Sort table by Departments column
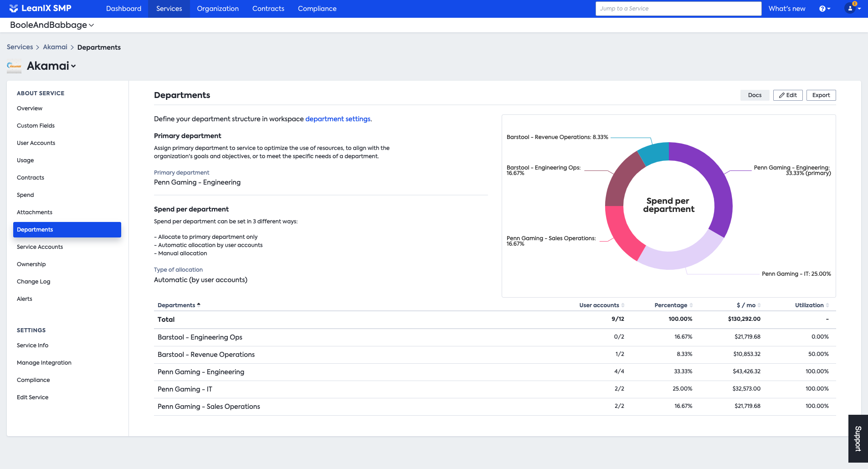The width and height of the screenshot is (868, 469). (179, 305)
